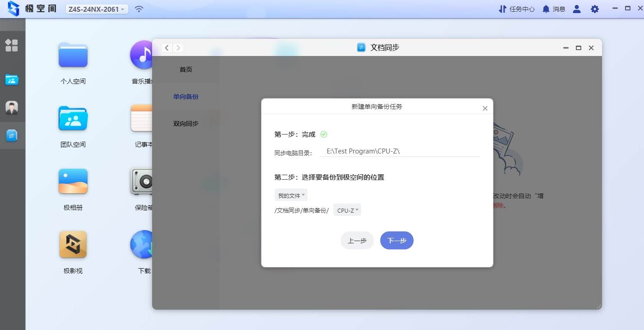Screen dimensions: 644x330
Task: Open the 我的文件 location dropdown
Action: point(291,195)
